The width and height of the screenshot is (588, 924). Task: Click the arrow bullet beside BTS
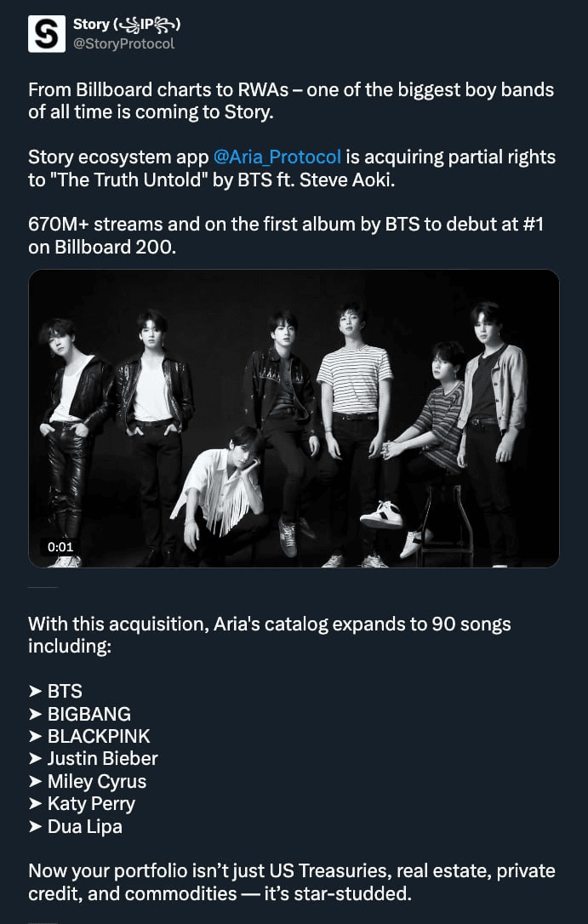[x=36, y=691]
